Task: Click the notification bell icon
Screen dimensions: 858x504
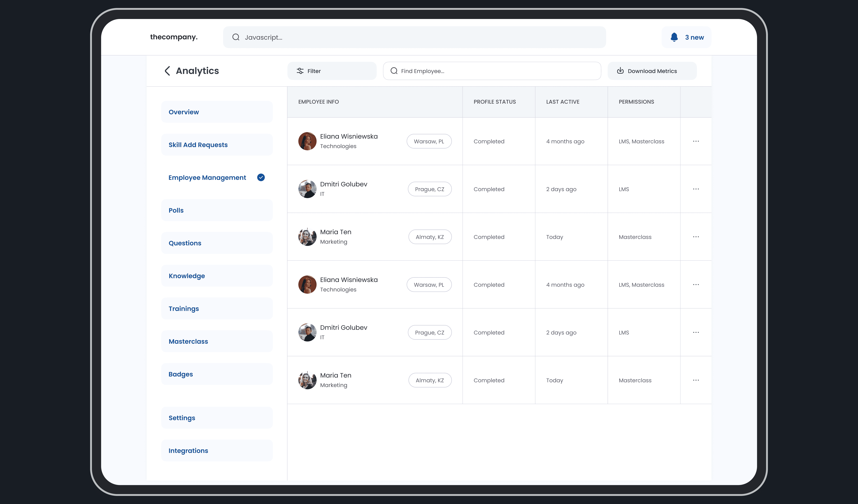Action: point(674,37)
